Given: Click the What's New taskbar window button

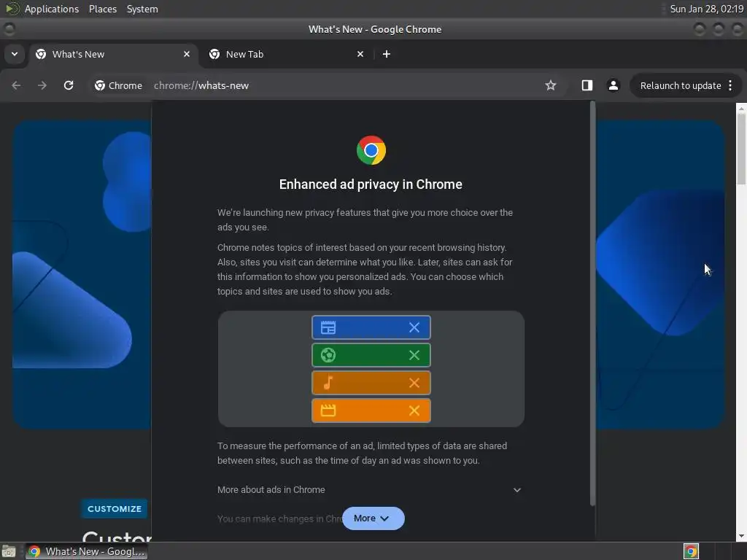Looking at the screenshot, I should pyautogui.click(x=86, y=551).
